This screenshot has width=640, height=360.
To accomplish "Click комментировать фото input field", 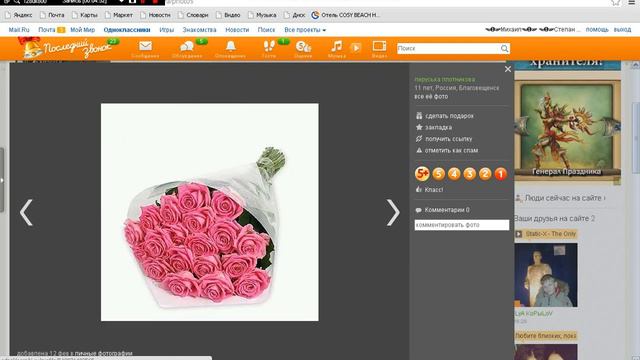I will 462,225.
